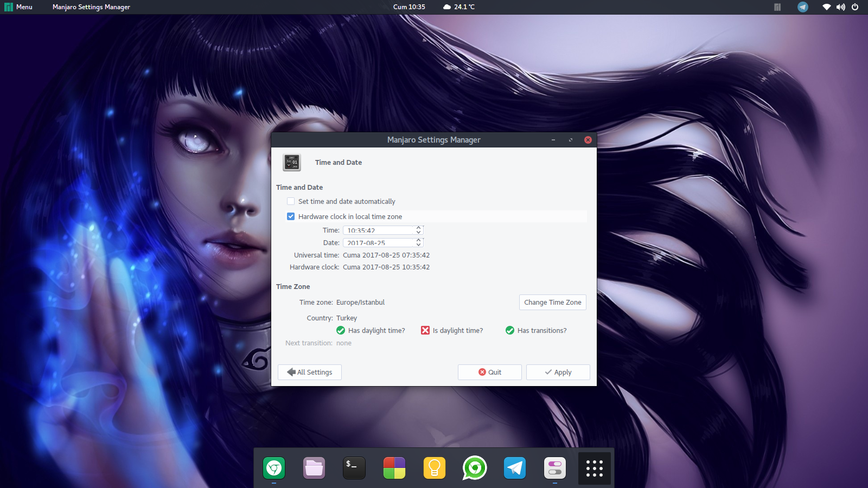Open the green chat bubble dock app
The width and height of the screenshot is (868, 488).
click(475, 468)
